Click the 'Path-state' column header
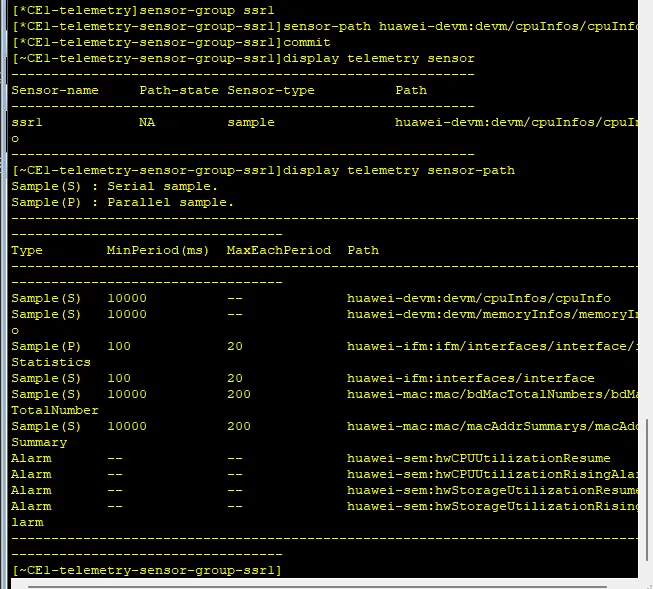The width and height of the screenshot is (653, 589). 179,90
